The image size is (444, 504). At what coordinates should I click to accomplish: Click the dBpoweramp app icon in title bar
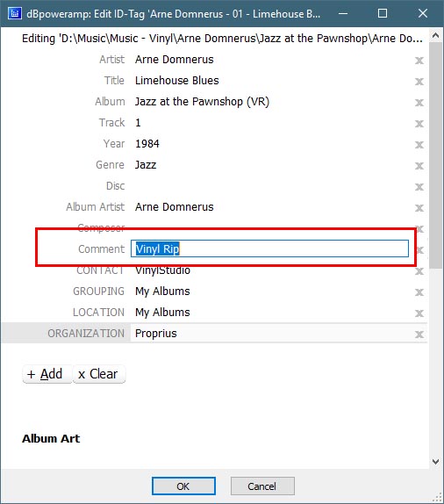[14, 13]
